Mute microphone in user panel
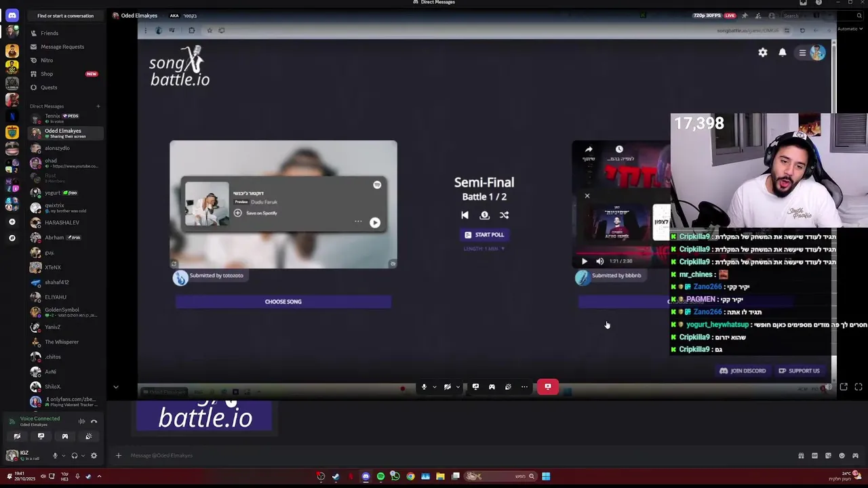Screen dimensions: 868x488 coord(56,455)
